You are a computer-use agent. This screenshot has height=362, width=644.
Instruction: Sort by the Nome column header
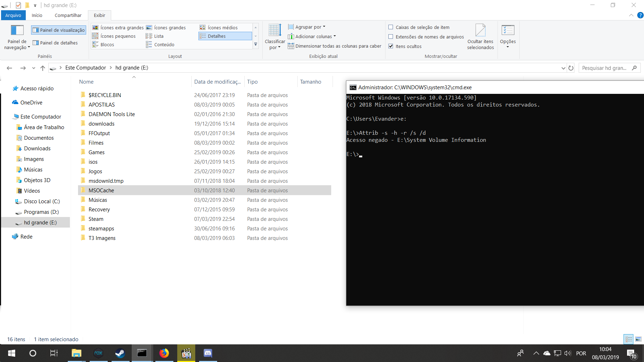[134, 82]
